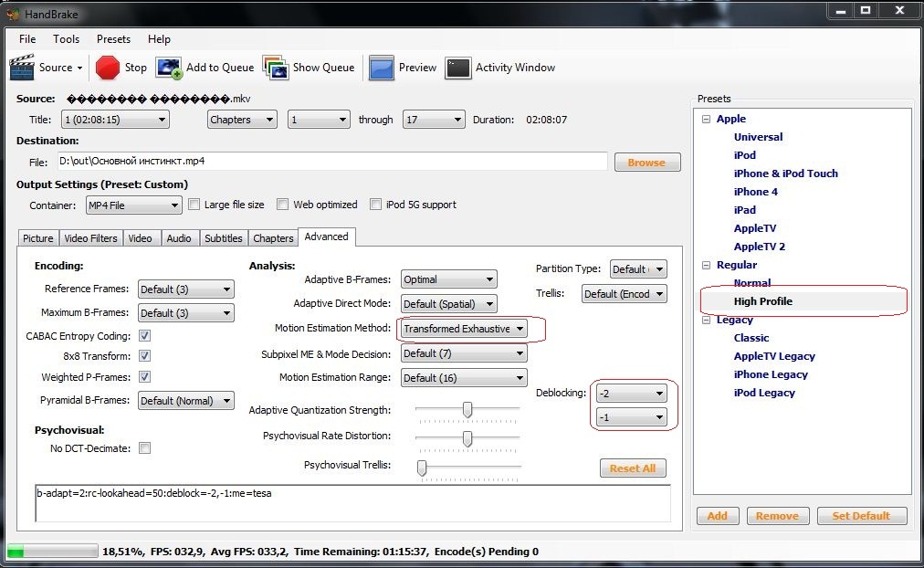Collapse the Legacy presets group

[706, 320]
